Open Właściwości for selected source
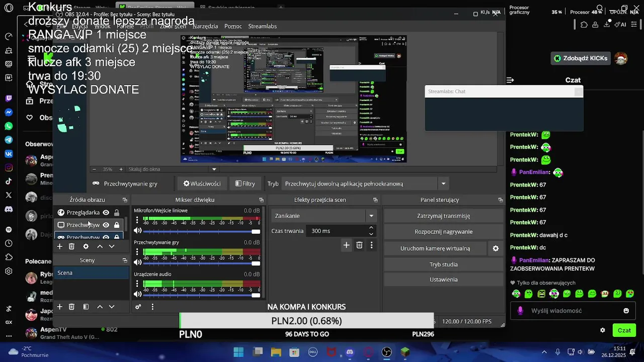Viewport: 644px width, 362px height. pyautogui.click(x=202, y=184)
